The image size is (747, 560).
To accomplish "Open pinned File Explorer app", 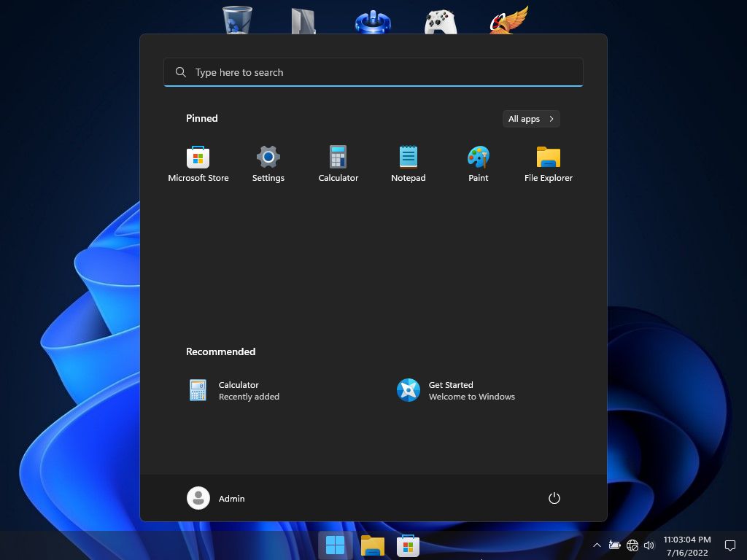I will [x=549, y=164].
